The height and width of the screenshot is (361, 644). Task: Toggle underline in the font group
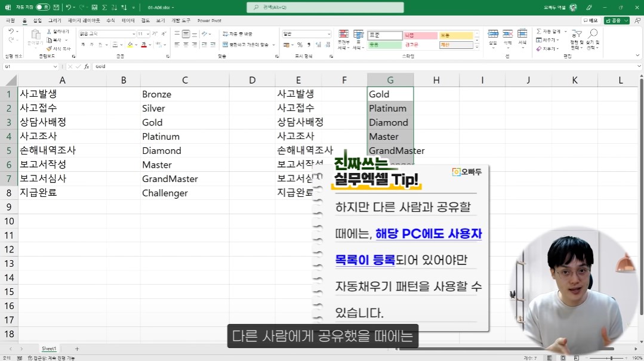98,45
